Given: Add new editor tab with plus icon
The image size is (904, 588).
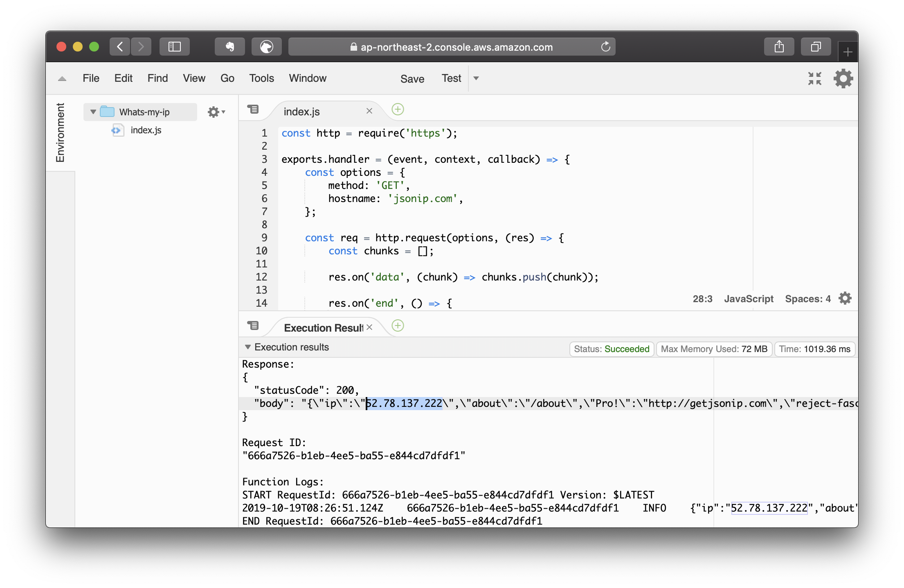Looking at the screenshot, I should tap(398, 110).
